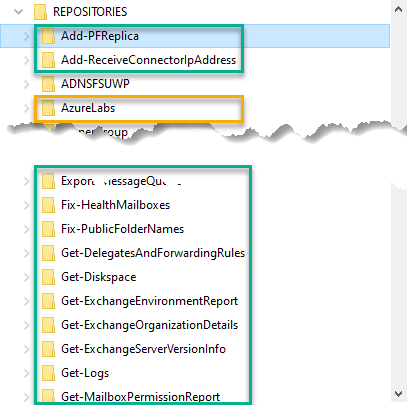Click the AzureLabs folder icon
This screenshot has height=405, width=407.
tap(48, 108)
